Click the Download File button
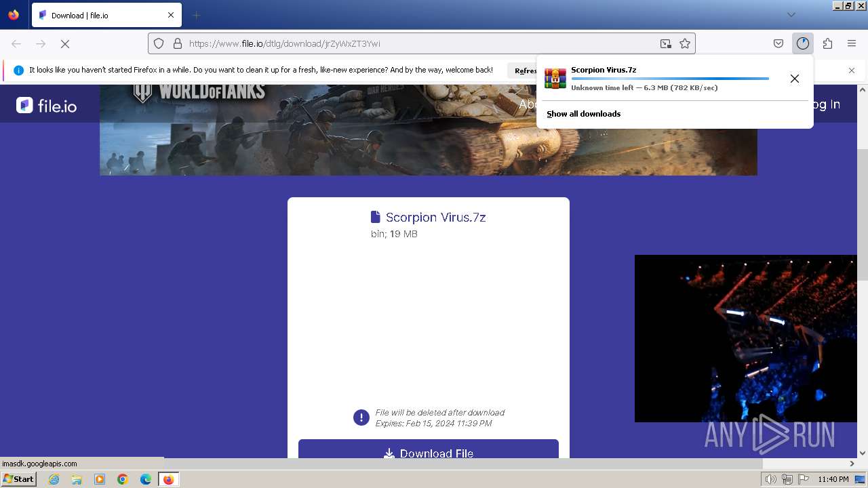The image size is (868, 488). (429, 449)
